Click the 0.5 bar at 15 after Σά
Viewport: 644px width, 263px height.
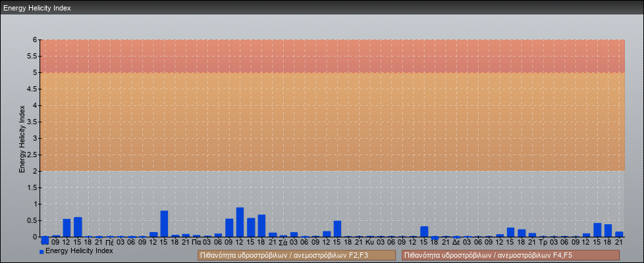pyautogui.click(x=337, y=229)
